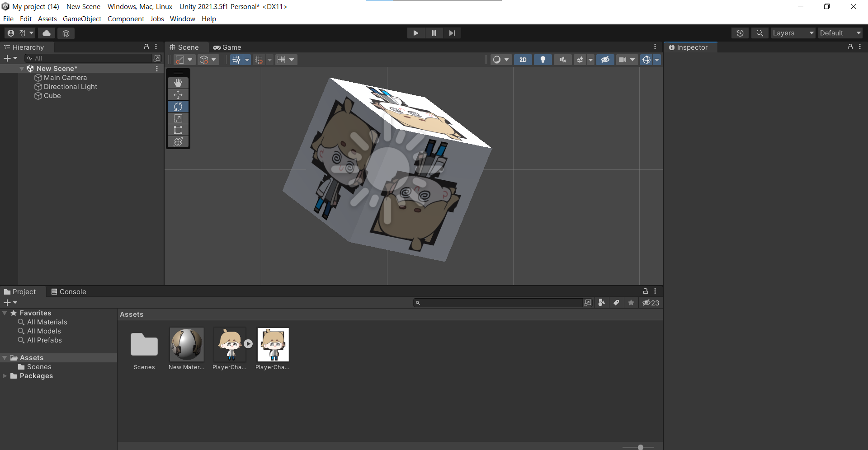Image resolution: width=868 pixels, height=450 pixels.
Task: Click Hierarchy create plus button
Action: [x=10, y=58]
